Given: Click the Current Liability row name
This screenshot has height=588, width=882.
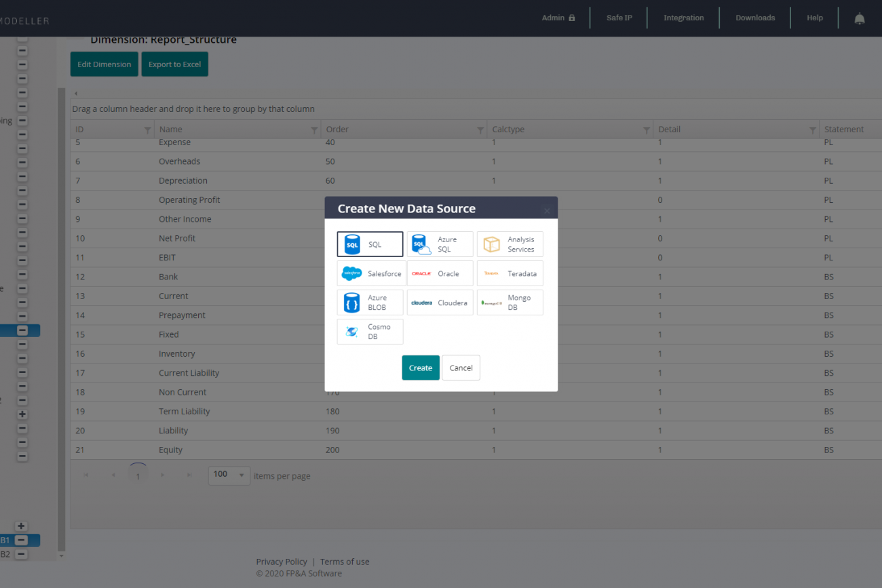Looking at the screenshot, I should (x=189, y=373).
